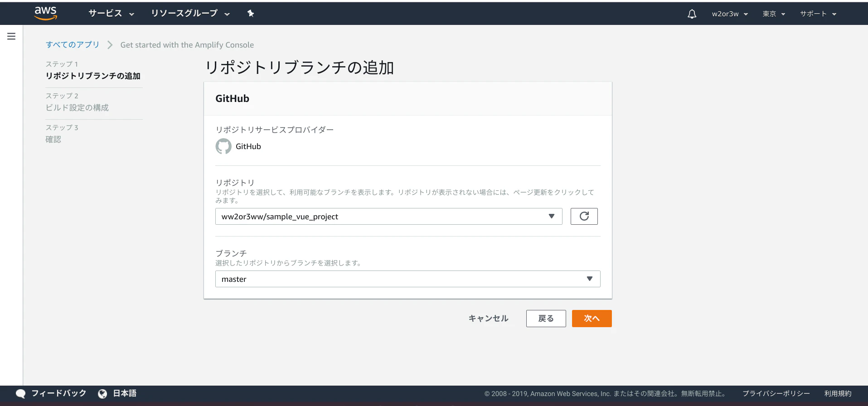
Task: Open the branch dropdown showing master
Action: click(x=408, y=279)
